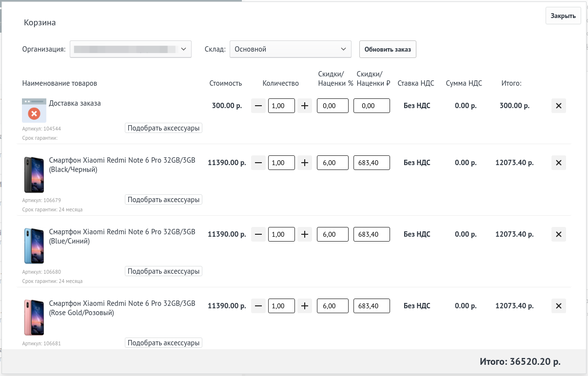This screenshot has height=376, width=588.
Task: Click the 12073.40 р. total for Black/Черный smartphone
Action: click(514, 163)
